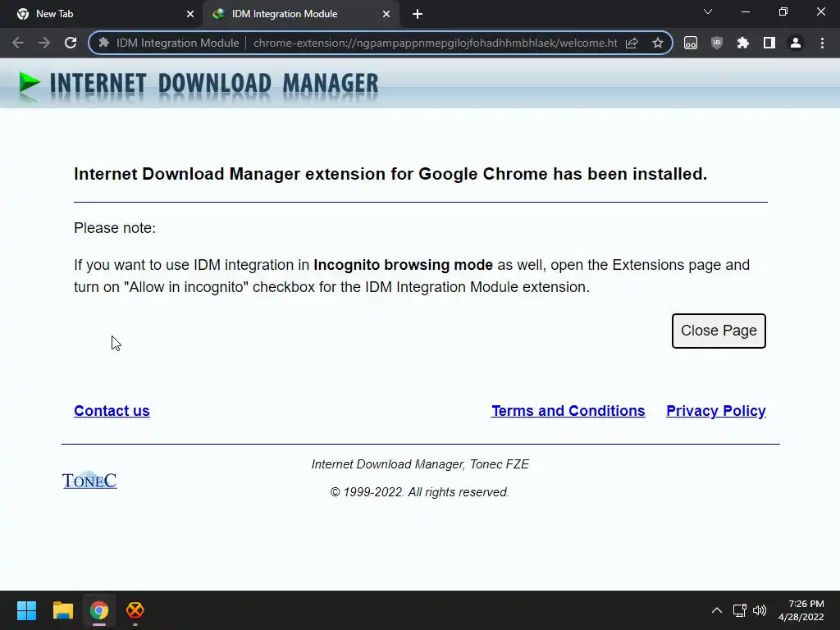Select the IDM Integration Module tab
Viewport: 840px width, 630px height.
click(300, 14)
